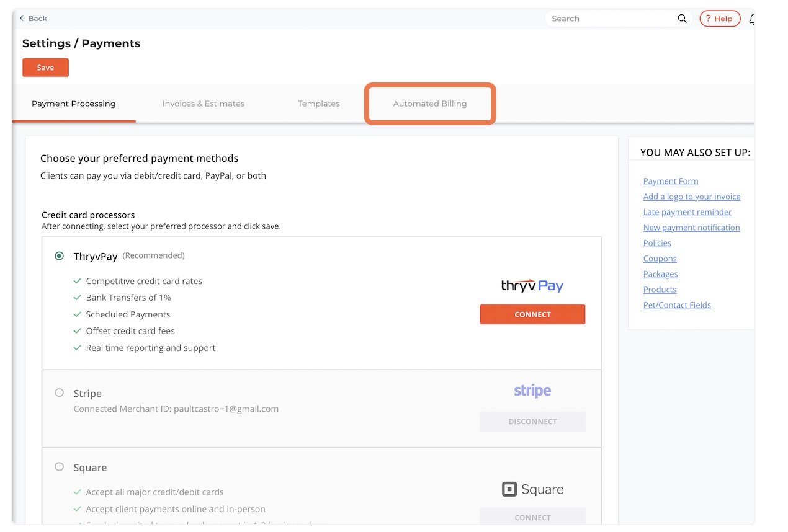Click the Real time reporting and support text
The height and width of the screenshot is (532, 788).
pos(151,348)
